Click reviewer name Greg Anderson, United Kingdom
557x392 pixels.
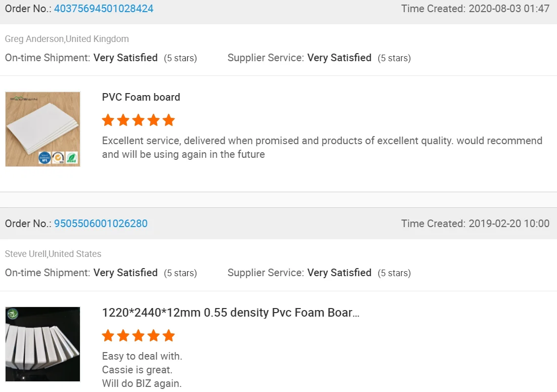click(67, 39)
